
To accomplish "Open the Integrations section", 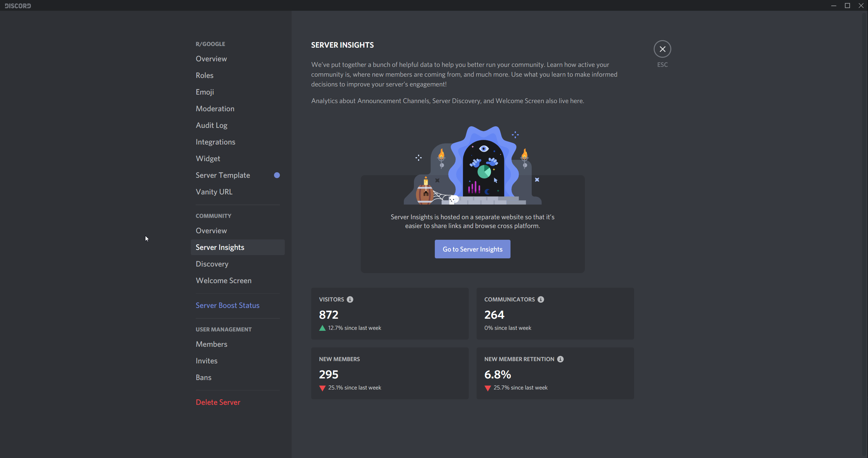I will pyautogui.click(x=215, y=142).
